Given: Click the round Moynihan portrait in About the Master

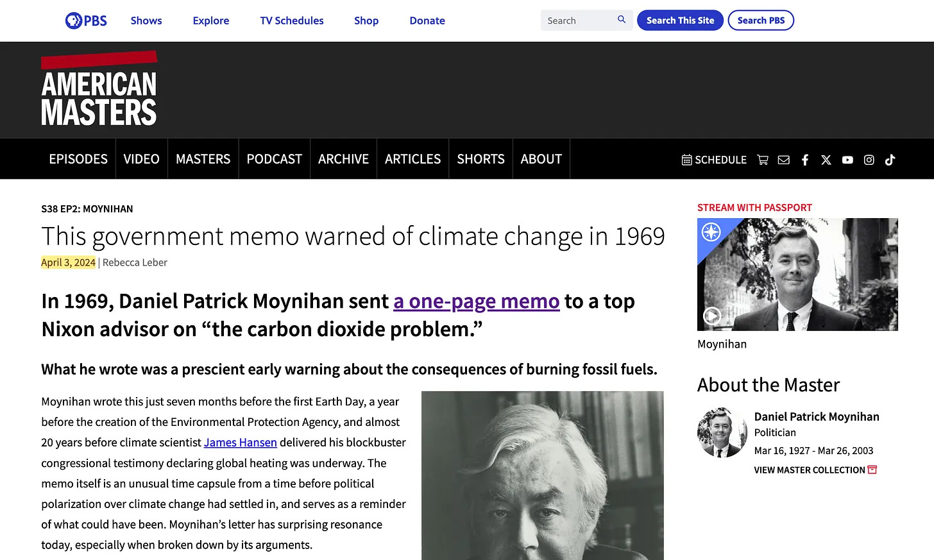Looking at the screenshot, I should 722,432.
